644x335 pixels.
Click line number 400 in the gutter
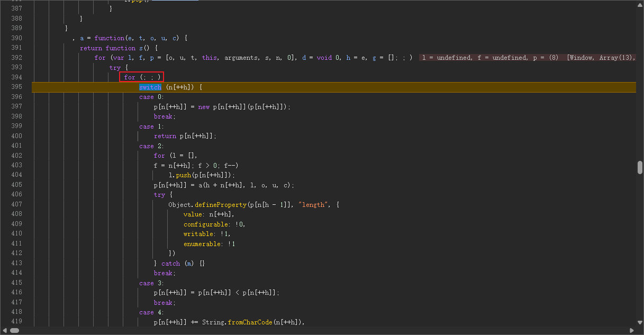click(x=16, y=136)
